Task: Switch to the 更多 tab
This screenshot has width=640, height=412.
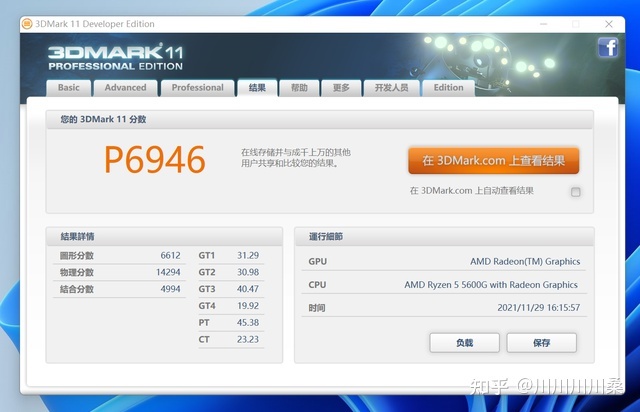Action: point(341,88)
